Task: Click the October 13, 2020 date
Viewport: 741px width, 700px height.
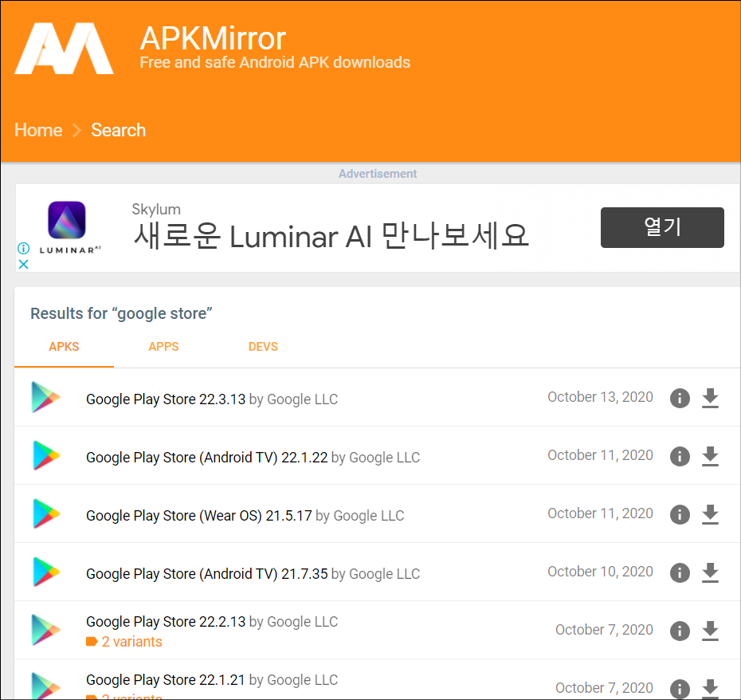Action: click(600, 397)
